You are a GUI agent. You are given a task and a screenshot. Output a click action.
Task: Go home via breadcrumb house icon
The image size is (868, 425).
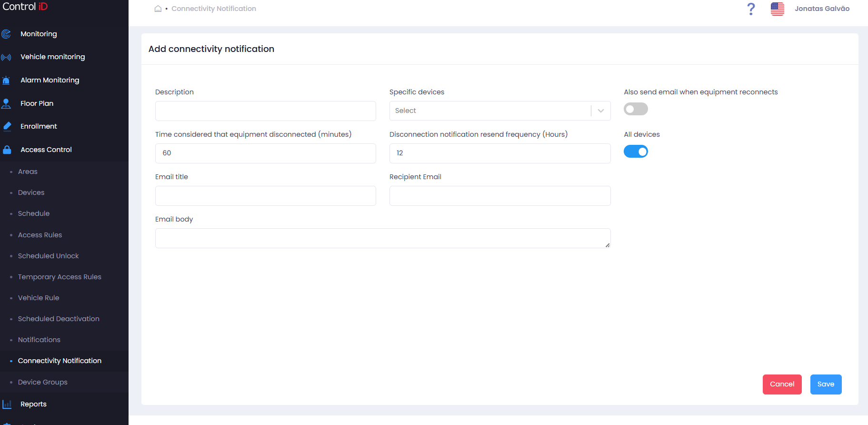[158, 9]
